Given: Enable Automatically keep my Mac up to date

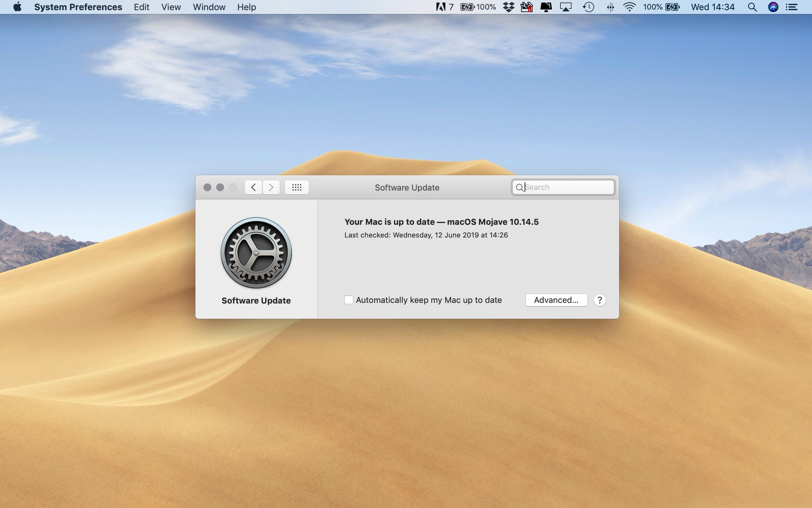Looking at the screenshot, I should 349,300.
